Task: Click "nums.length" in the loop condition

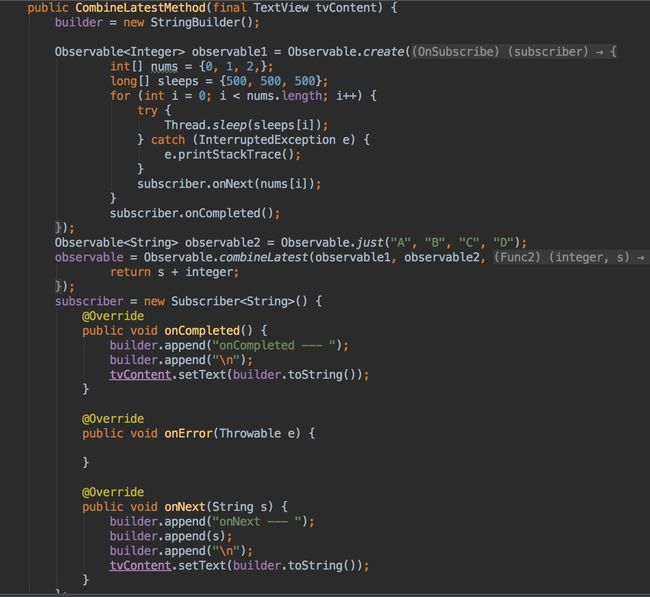Action: (284, 96)
